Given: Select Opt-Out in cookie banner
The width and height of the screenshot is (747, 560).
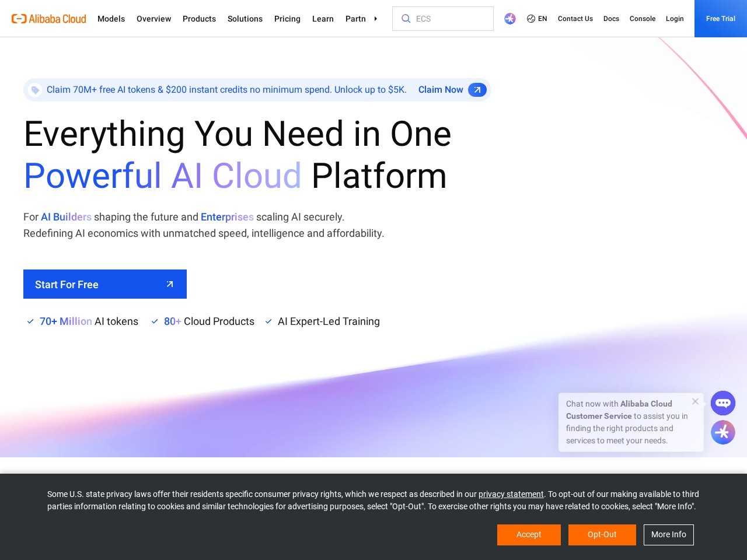Looking at the screenshot, I should (x=602, y=535).
